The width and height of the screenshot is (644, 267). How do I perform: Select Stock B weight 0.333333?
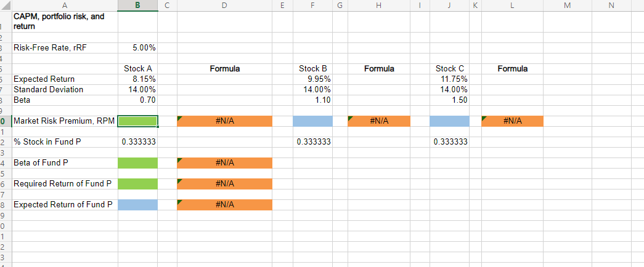[x=312, y=142]
